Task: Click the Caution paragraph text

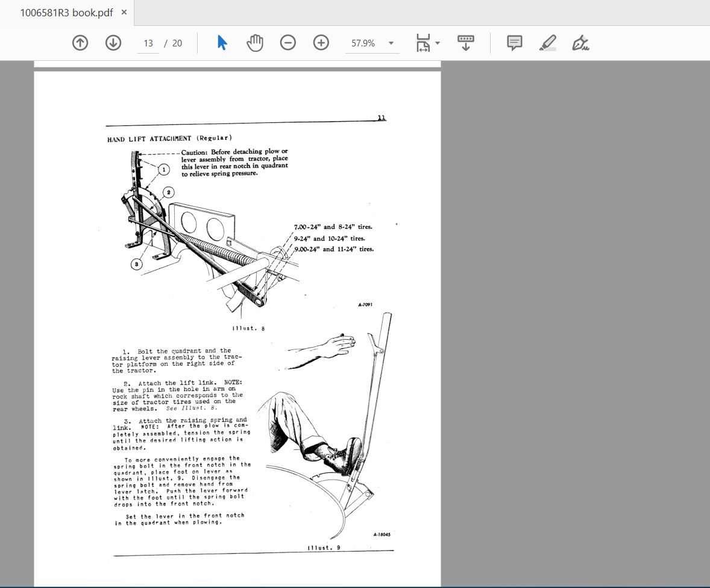Action: [234, 162]
